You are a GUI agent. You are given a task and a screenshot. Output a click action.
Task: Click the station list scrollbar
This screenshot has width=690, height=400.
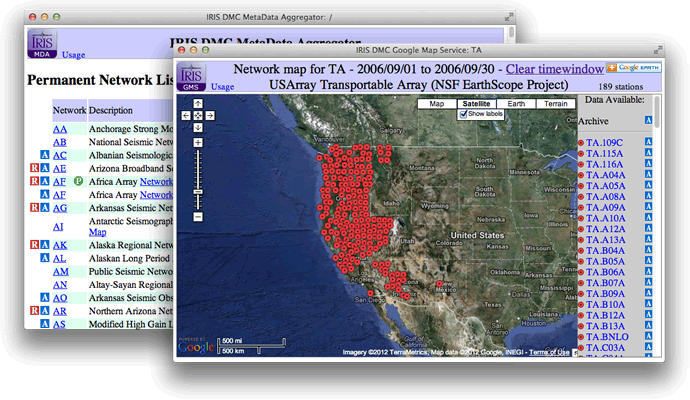click(x=657, y=112)
